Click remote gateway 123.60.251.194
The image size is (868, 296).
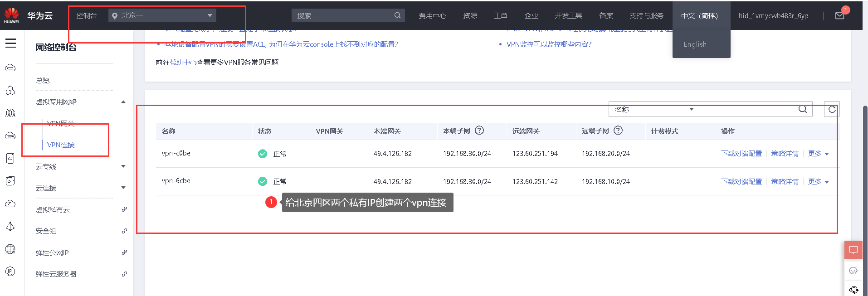(x=535, y=154)
